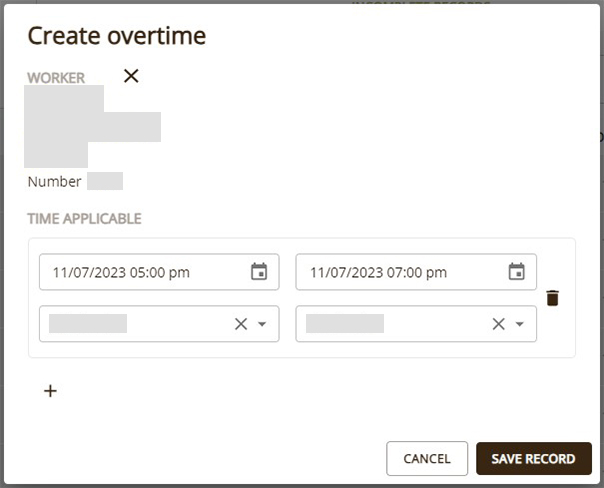604x488 pixels.
Task: Clear the left dropdown selection
Action: (241, 324)
